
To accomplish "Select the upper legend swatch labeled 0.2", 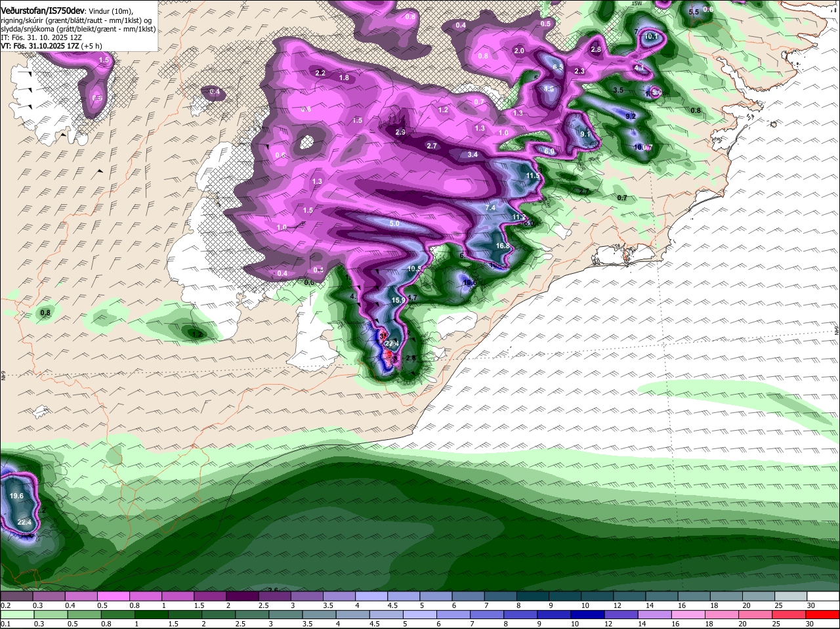I will [16, 596].
